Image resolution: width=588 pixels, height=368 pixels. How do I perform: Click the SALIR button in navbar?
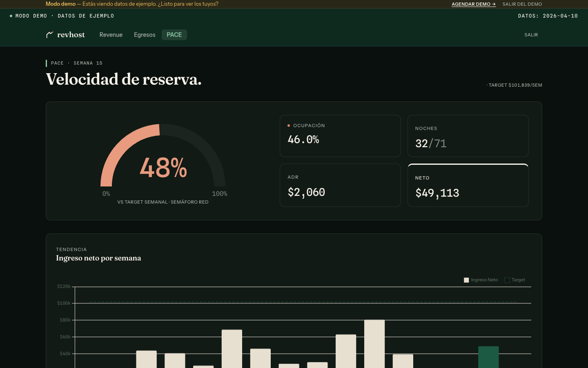click(531, 35)
